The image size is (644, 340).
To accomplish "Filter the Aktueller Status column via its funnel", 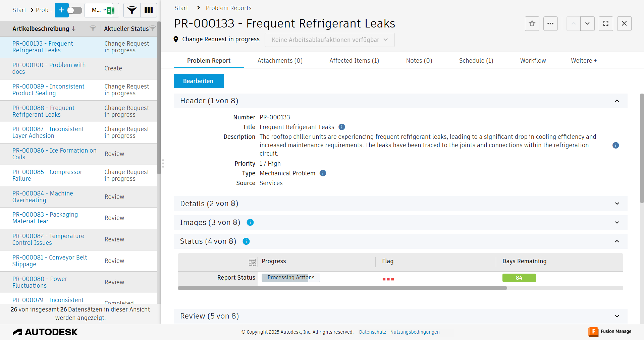I will [153, 29].
